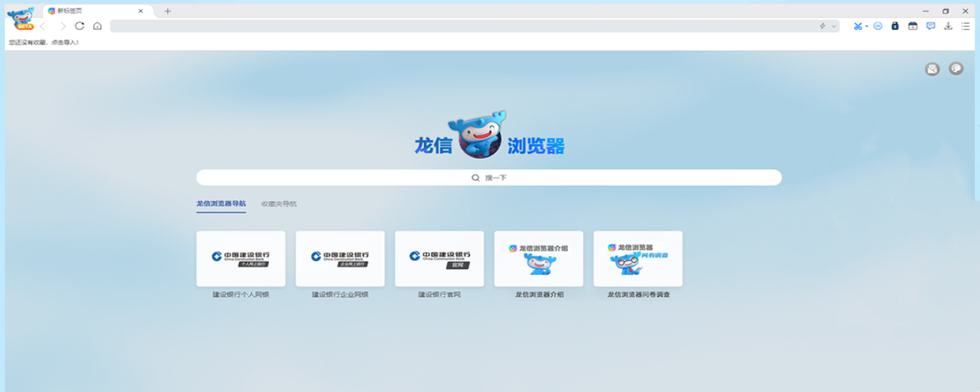Reload the current page
This screenshot has height=392, width=980.
[79, 26]
